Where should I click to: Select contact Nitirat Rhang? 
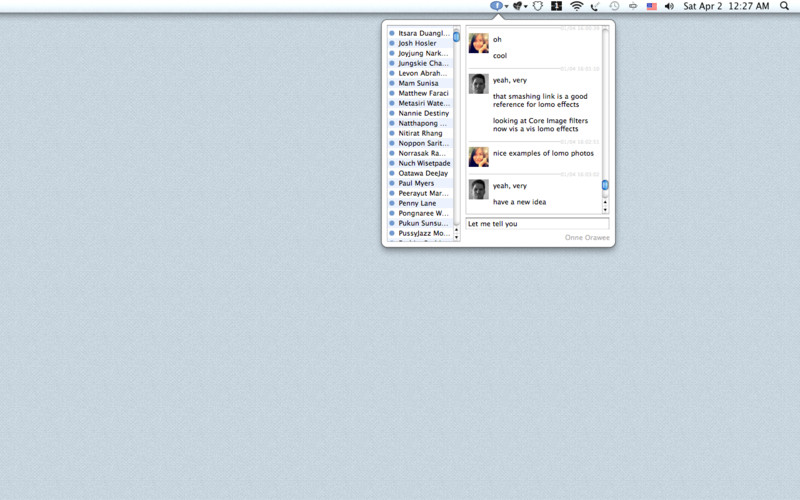420,133
